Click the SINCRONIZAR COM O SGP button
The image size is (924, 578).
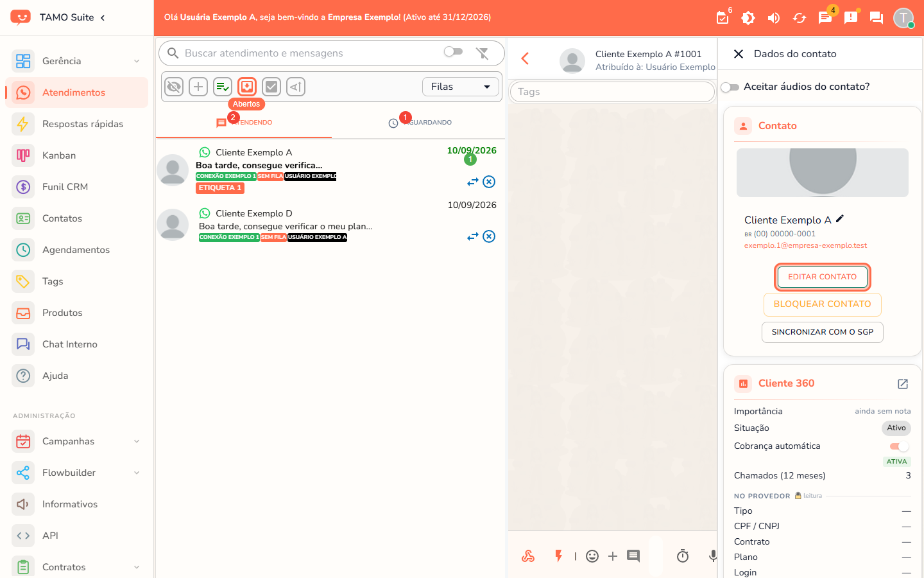(x=823, y=332)
